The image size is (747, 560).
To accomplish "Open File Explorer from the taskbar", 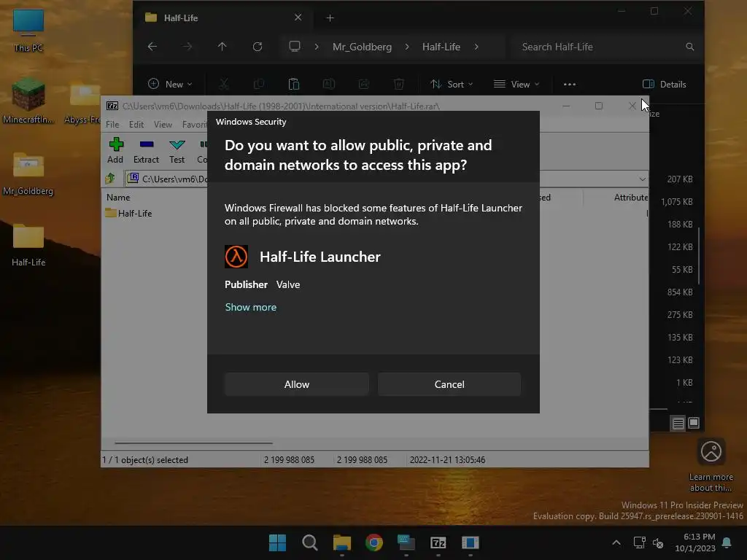I will point(341,542).
